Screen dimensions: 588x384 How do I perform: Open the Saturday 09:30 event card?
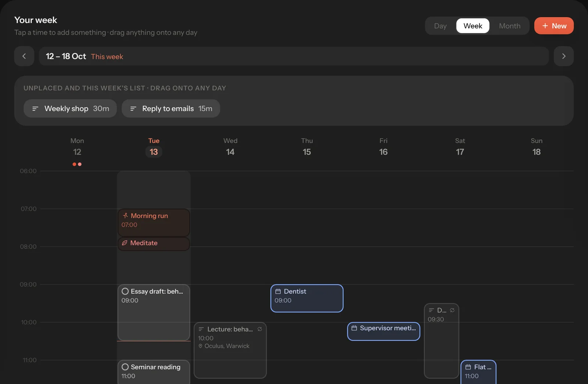pyautogui.click(x=441, y=341)
